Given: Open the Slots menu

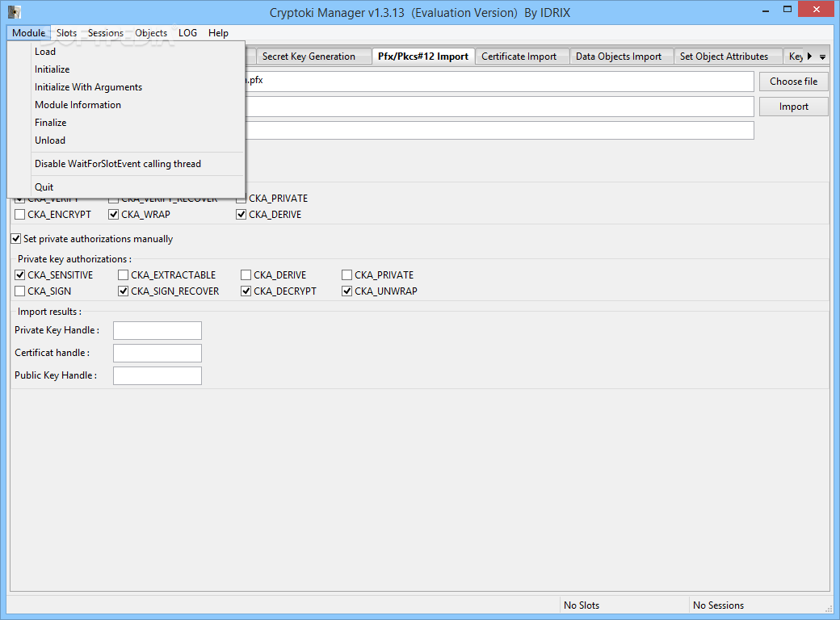Looking at the screenshot, I should click(x=66, y=32).
